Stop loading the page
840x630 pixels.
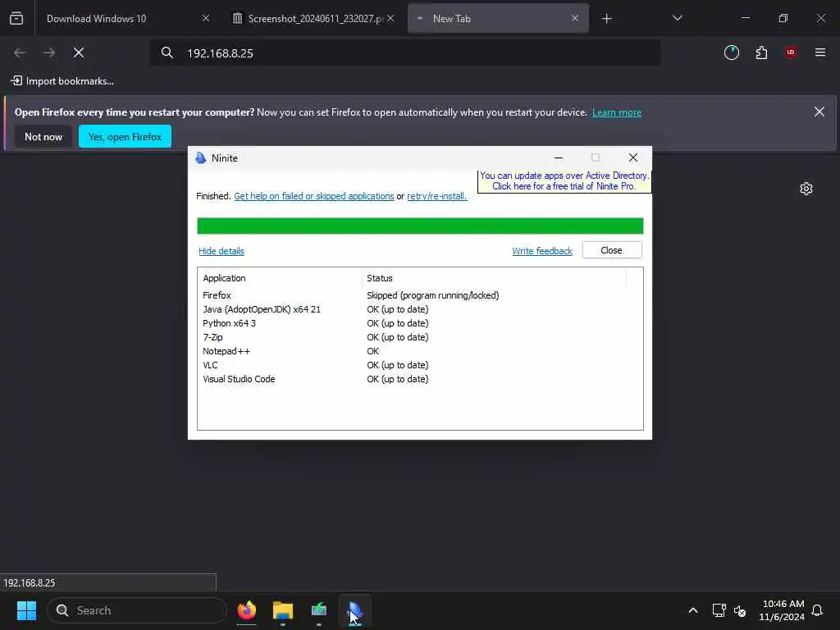79,52
